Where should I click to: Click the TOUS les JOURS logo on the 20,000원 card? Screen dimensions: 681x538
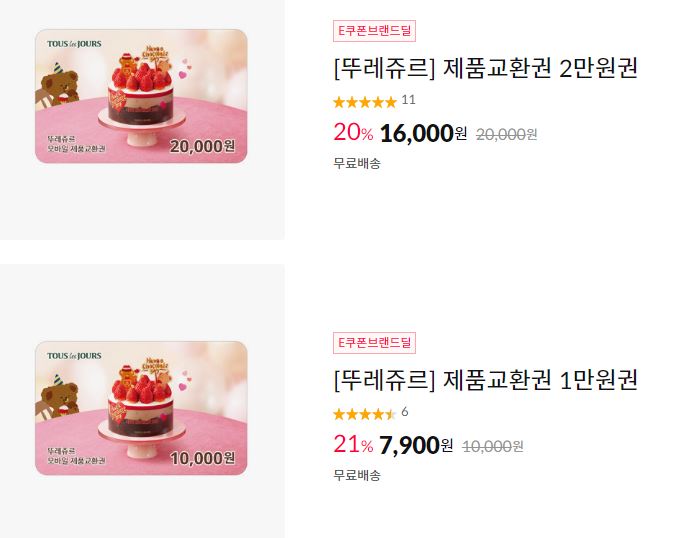[74, 44]
